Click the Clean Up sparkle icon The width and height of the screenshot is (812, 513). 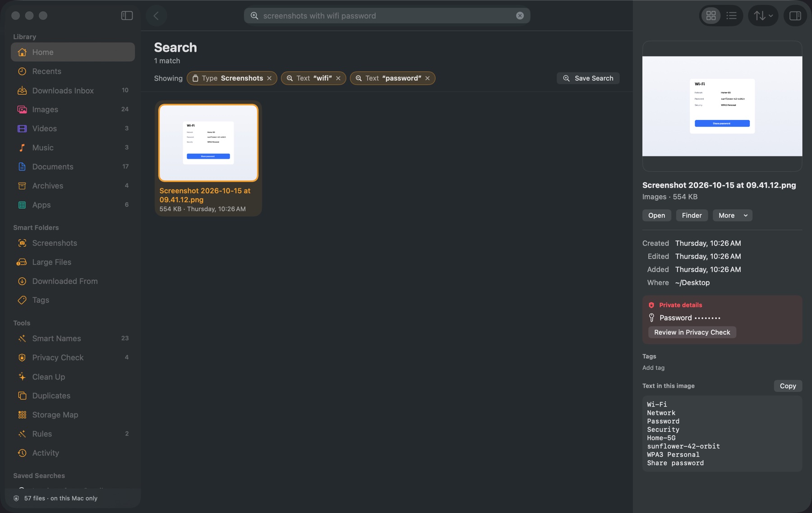[22, 377]
